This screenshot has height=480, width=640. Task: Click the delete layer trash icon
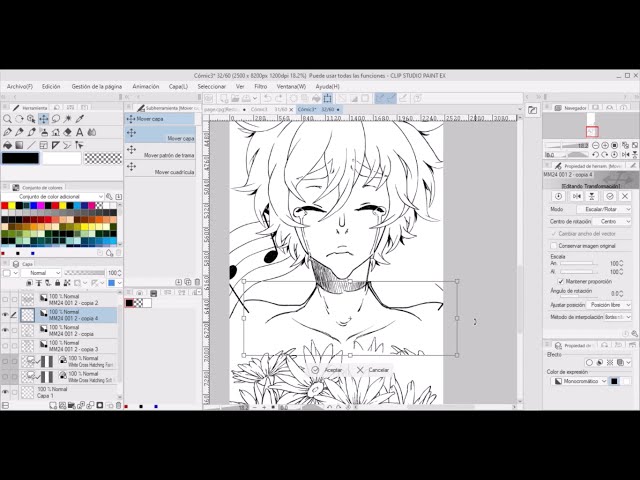[118, 405]
